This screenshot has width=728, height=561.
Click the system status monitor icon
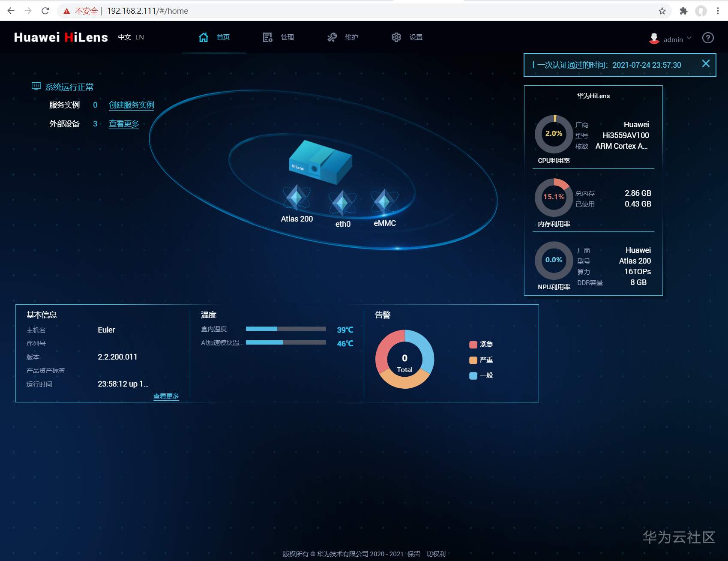[x=36, y=87]
